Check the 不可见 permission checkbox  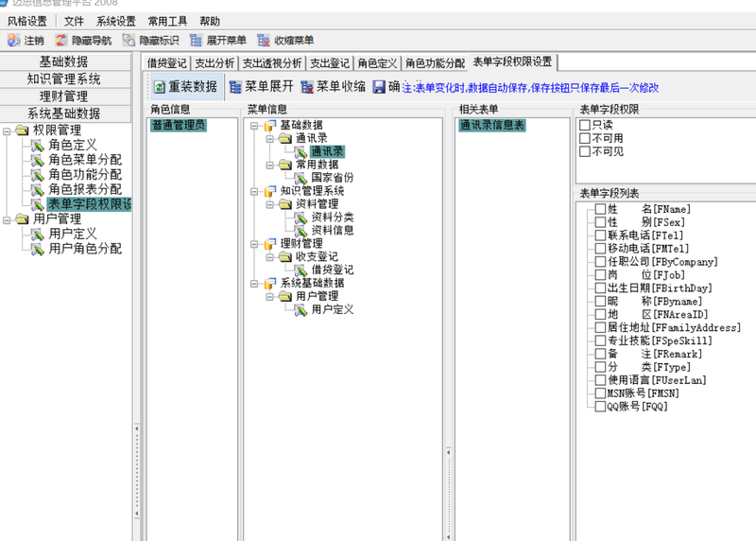(x=585, y=151)
